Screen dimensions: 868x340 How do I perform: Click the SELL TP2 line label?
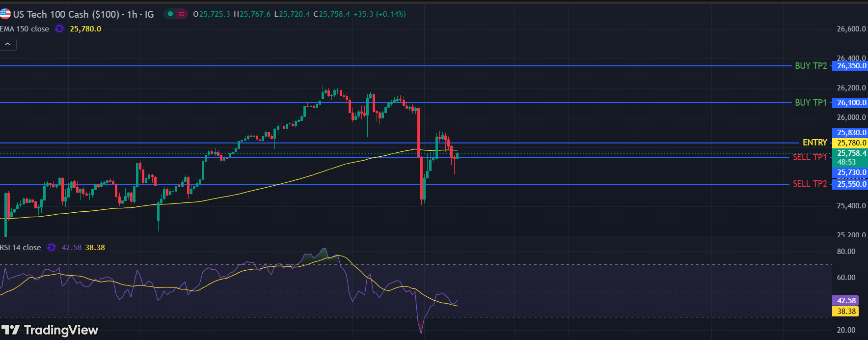810,184
